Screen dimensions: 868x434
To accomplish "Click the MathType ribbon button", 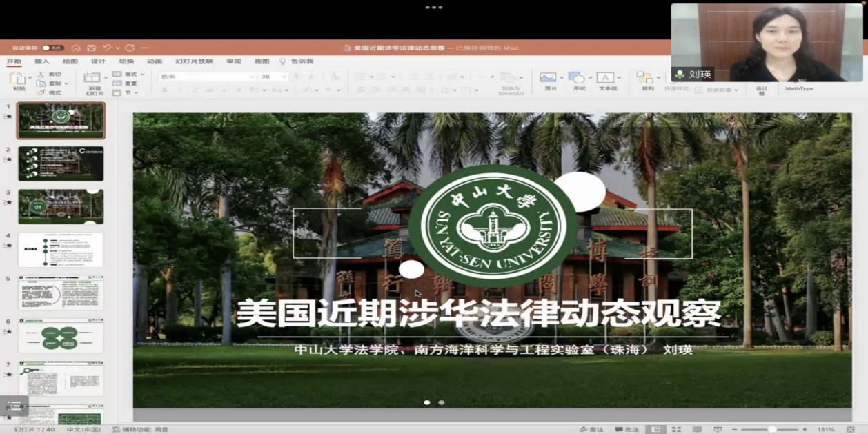I will click(x=799, y=88).
